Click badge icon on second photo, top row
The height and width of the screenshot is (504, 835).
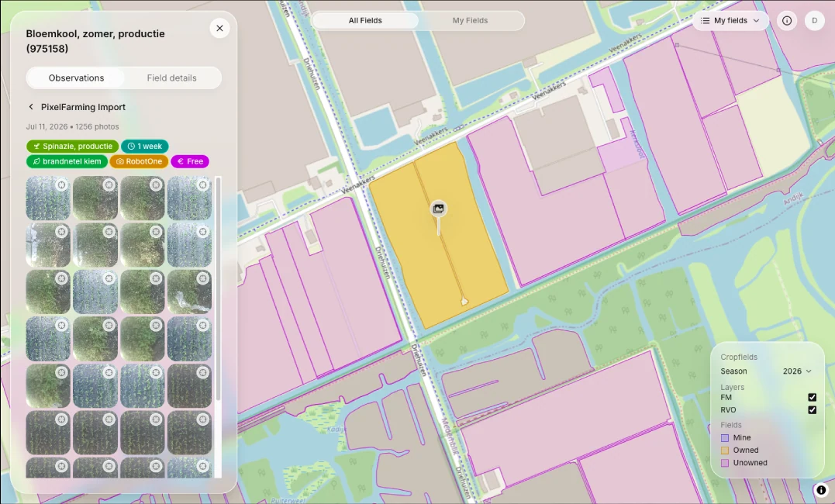coord(109,185)
